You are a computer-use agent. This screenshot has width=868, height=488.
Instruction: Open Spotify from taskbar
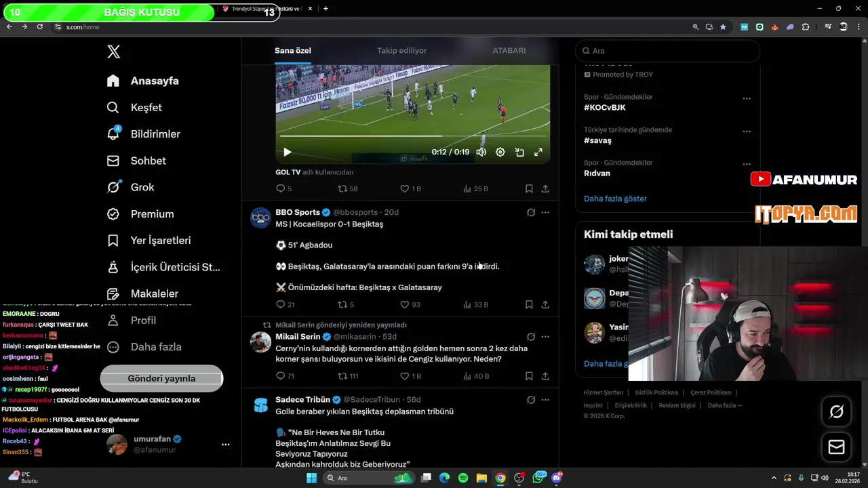[x=462, y=478]
